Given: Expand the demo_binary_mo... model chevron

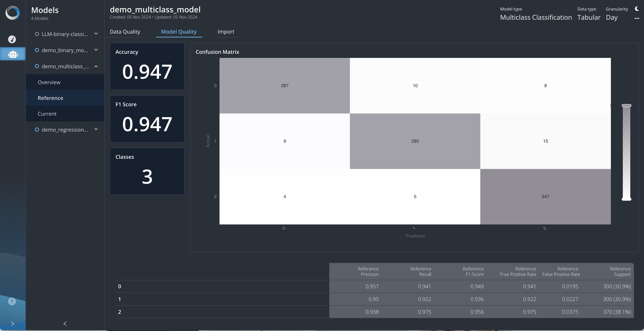Looking at the screenshot, I should point(96,50).
